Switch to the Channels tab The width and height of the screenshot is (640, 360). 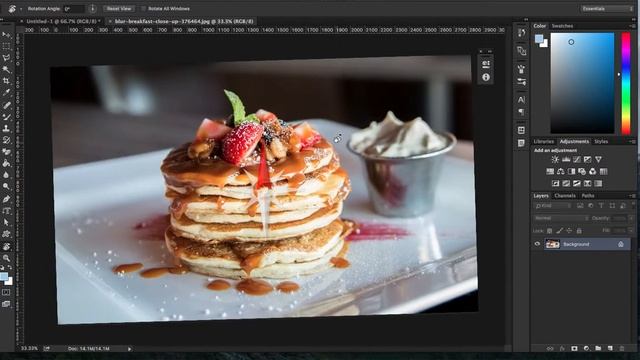(x=565, y=196)
